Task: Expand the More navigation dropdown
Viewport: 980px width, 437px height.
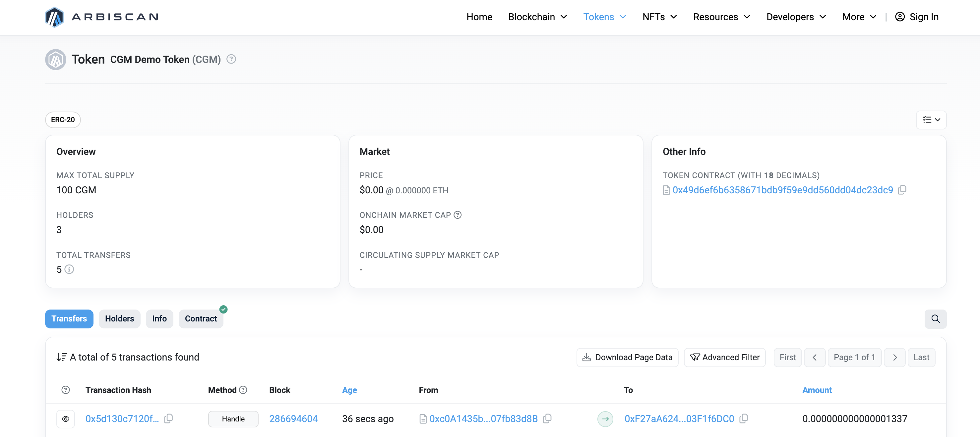Action: 858,17
